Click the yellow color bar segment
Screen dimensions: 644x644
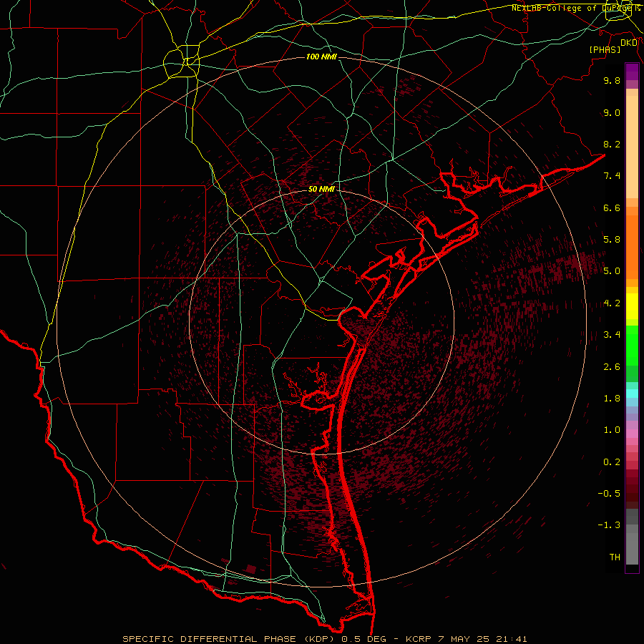632,306
